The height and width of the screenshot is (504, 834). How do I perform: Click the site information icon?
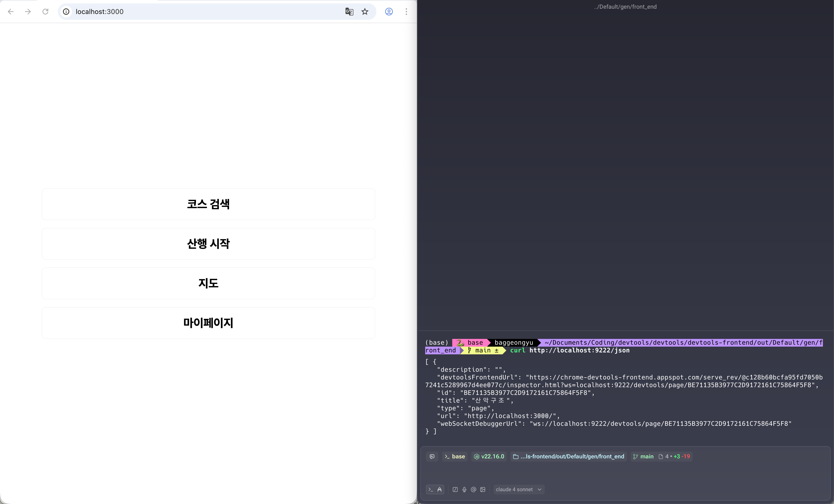point(66,12)
